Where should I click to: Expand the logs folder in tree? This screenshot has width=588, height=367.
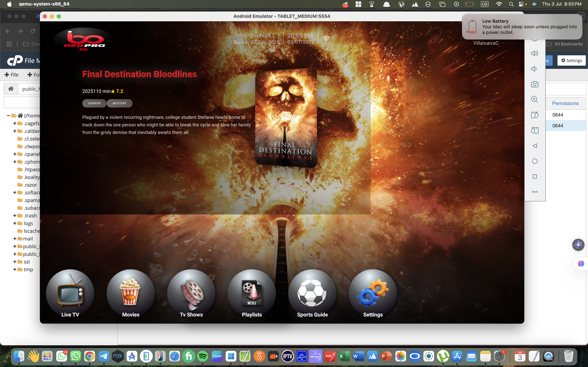click(15, 223)
